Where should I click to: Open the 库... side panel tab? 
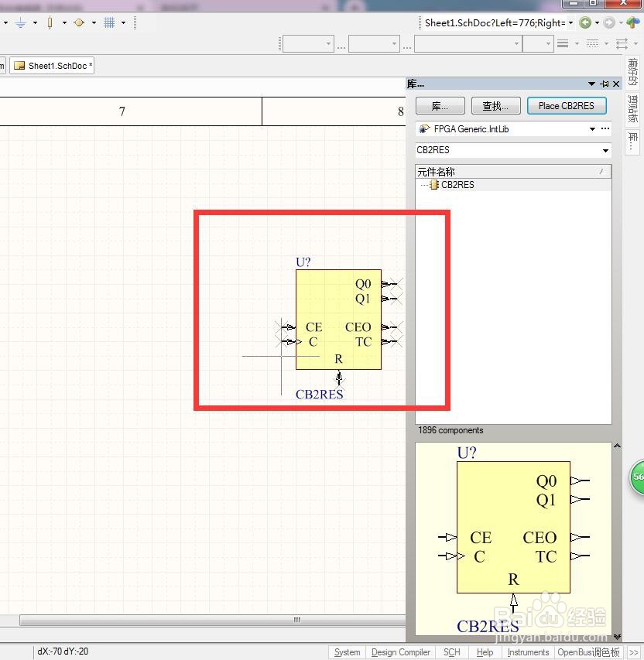(x=632, y=142)
